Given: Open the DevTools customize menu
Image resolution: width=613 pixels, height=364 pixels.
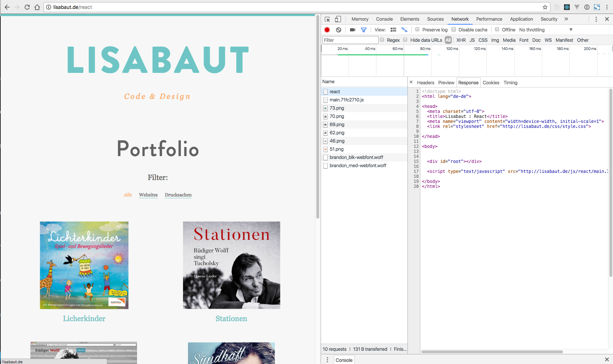Looking at the screenshot, I should tap(596, 19).
